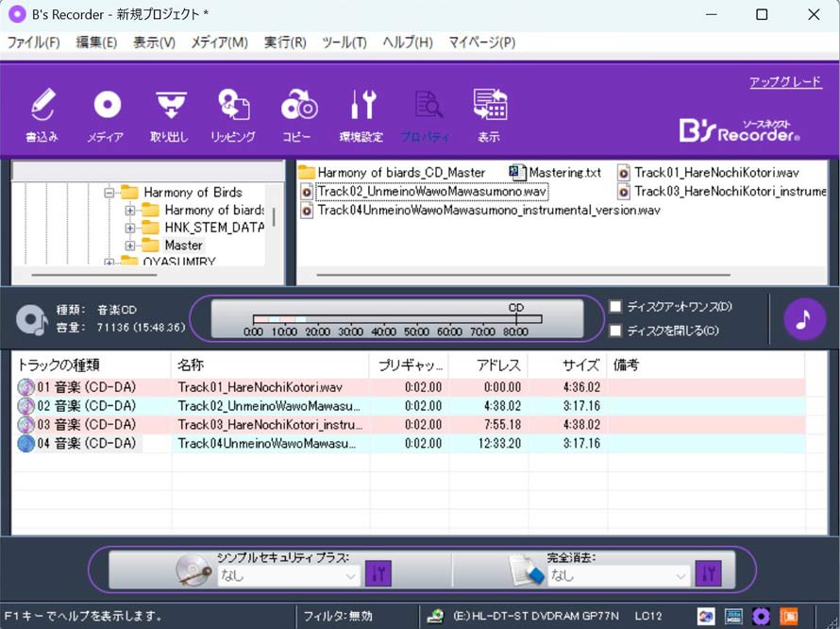The width and height of the screenshot is (840, 629).
Task: Expand the Master folder tree node
Action: (130, 246)
